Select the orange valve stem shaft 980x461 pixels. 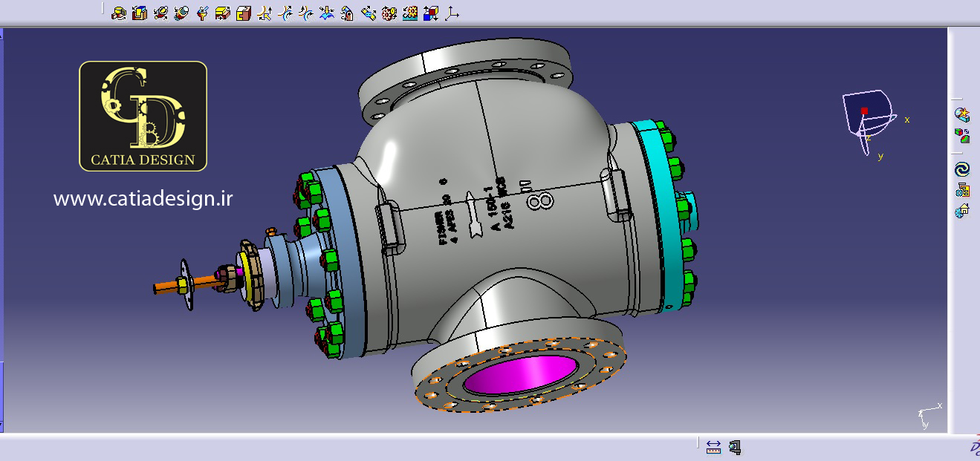(x=167, y=287)
